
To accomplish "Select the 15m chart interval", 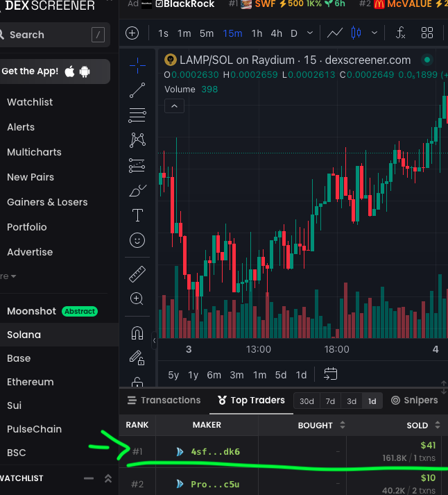I will [x=232, y=33].
